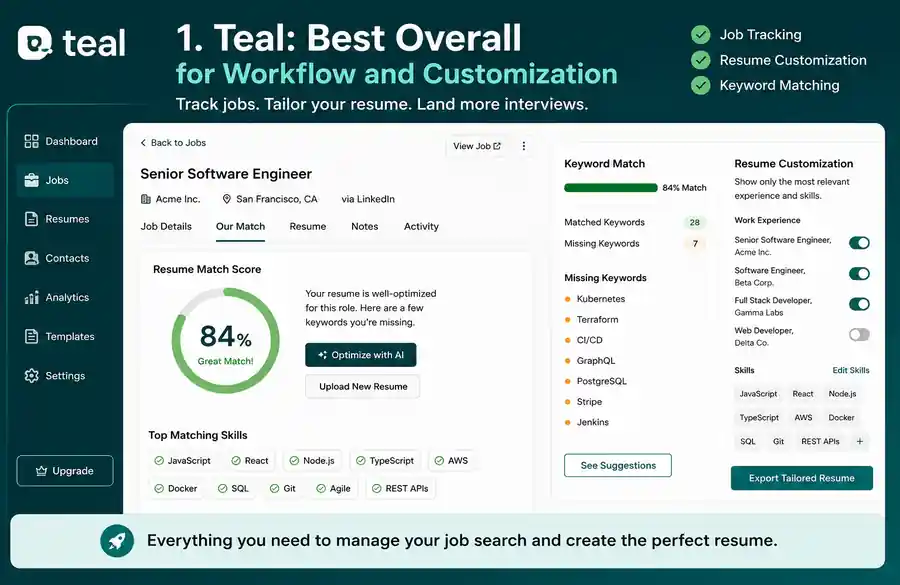Image resolution: width=900 pixels, height=585 pixels.
Task: Click the Teal logo icon
Action: coord(35,43)
